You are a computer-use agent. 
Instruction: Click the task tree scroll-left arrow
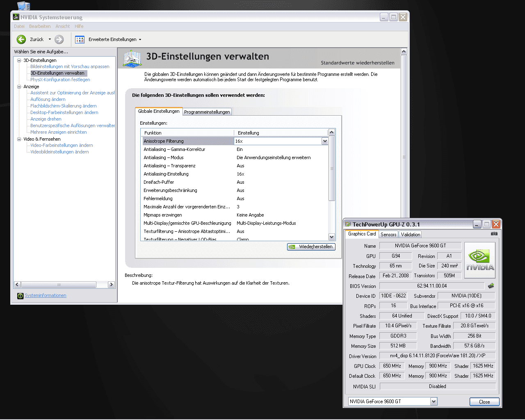(17, 285)
